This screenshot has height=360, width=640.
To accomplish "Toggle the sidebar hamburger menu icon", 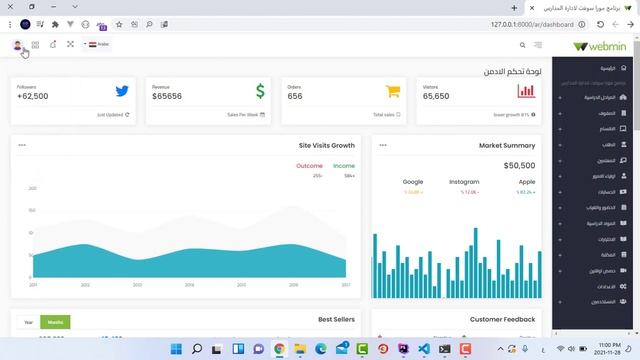I will click(538, 45).
